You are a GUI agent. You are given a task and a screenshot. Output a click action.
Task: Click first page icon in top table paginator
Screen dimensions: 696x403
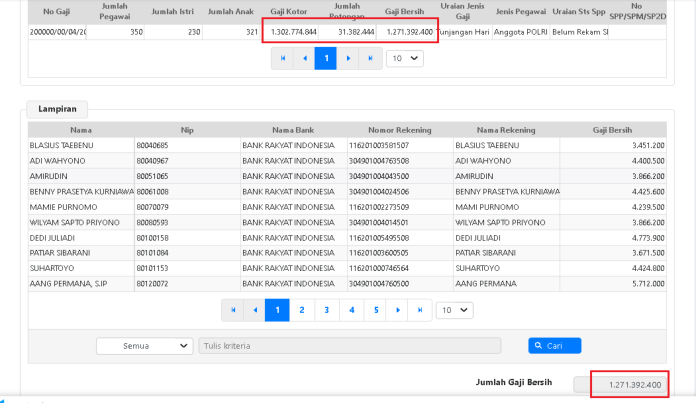pyautogui.click(x=282, y=58)
